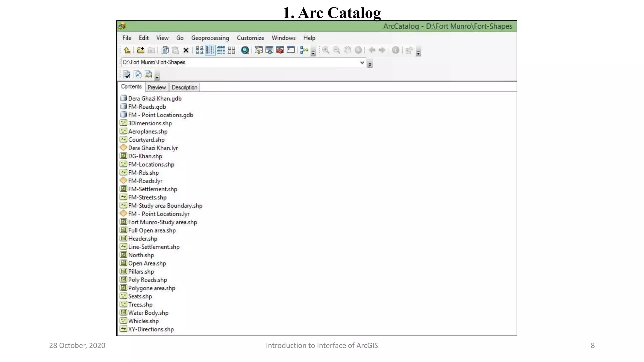644x362 pixels.
Task: Launch ArcMap from globe icon
Action: coord(245,50)
